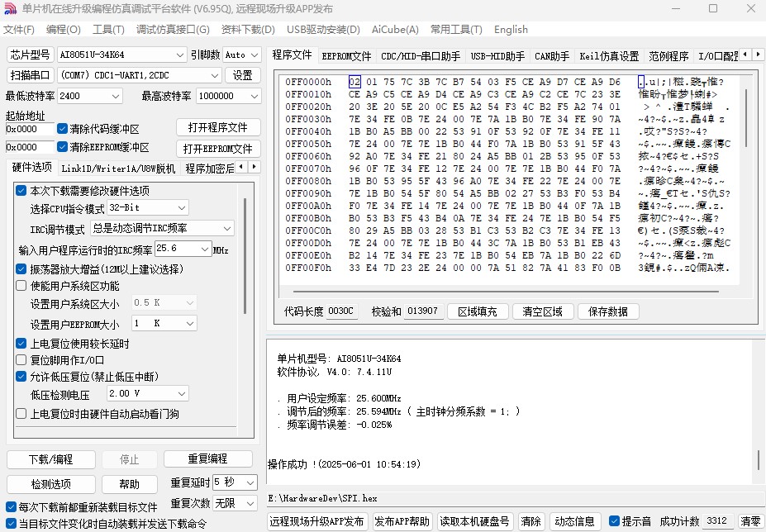Open the AiCube(A) menu

(x=395, y=29)
